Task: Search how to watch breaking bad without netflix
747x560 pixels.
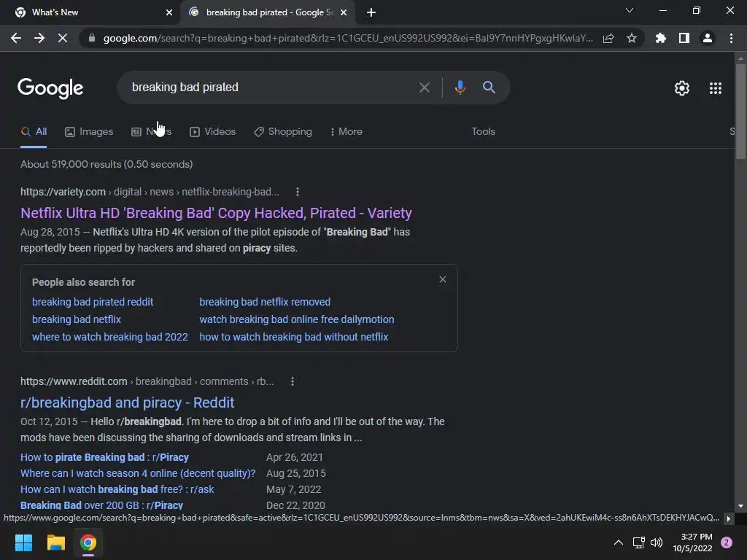Action: click(x=294, y=337)
